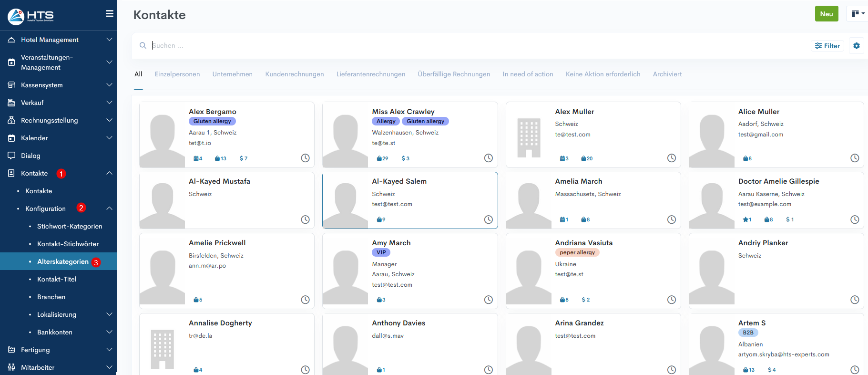The image size is (868, 375).
Task: Click the search magnifier icon
Action: coord(143,46)
